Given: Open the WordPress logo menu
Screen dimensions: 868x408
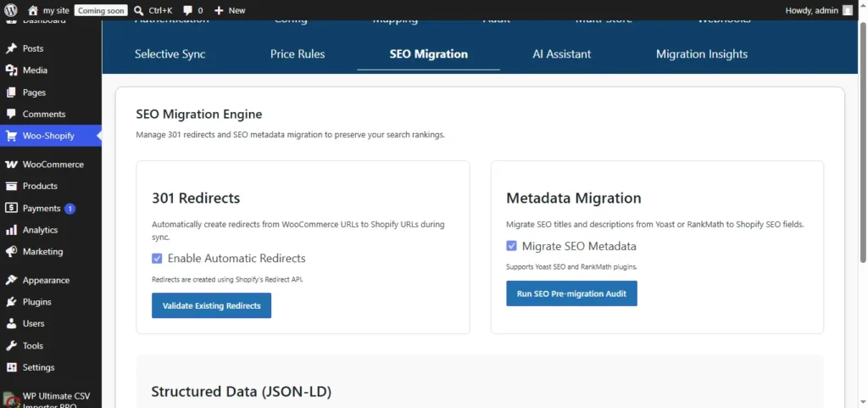Looking at the screenshot, I should [x=11, y=10].
